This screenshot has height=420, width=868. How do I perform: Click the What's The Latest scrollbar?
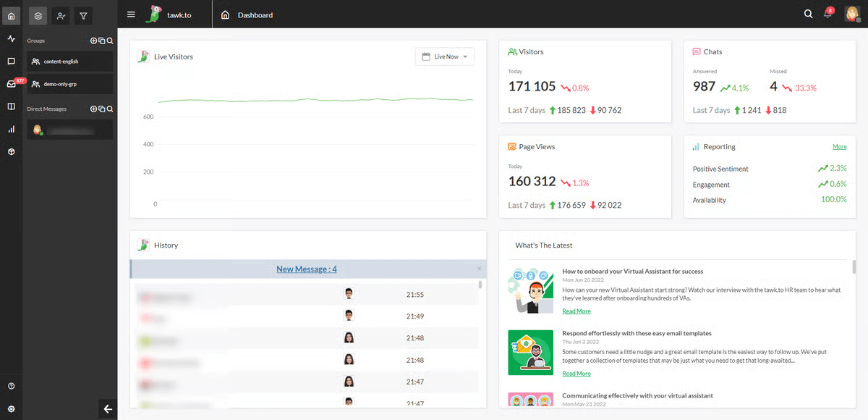(854, 267)
